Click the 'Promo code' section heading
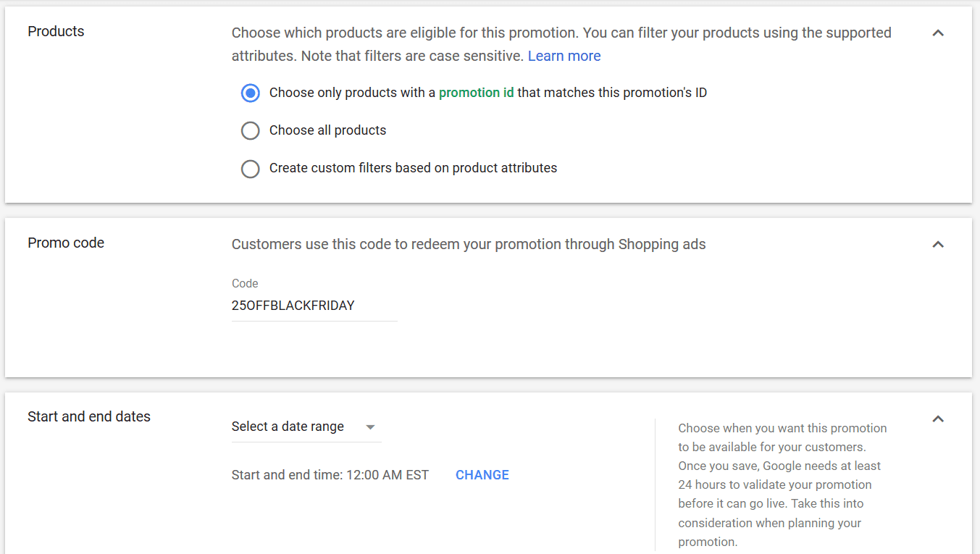Viewport: 980px width, 554px height. tap(66, 243)
